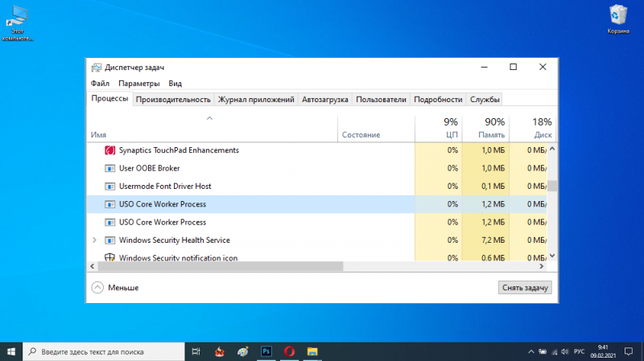Open the Файл menu

coord(100,84)
